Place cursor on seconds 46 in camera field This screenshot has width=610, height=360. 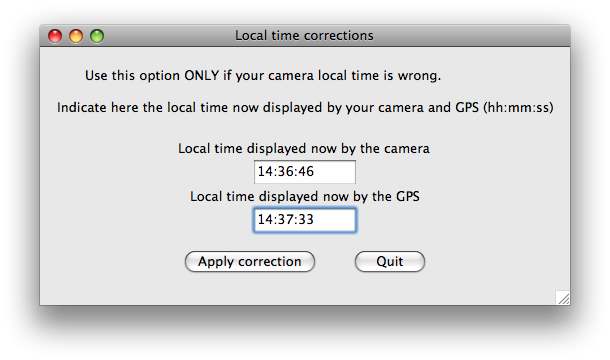[306, 172]
